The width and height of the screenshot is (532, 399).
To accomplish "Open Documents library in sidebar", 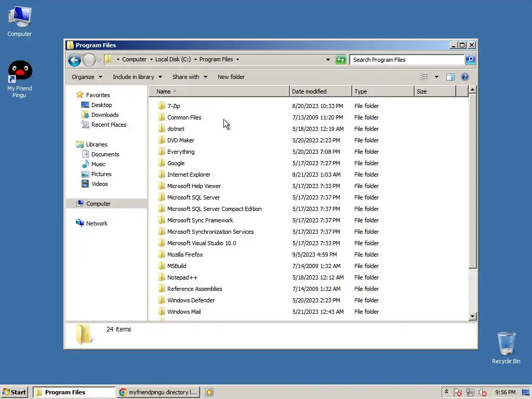I will click(105, 154).
